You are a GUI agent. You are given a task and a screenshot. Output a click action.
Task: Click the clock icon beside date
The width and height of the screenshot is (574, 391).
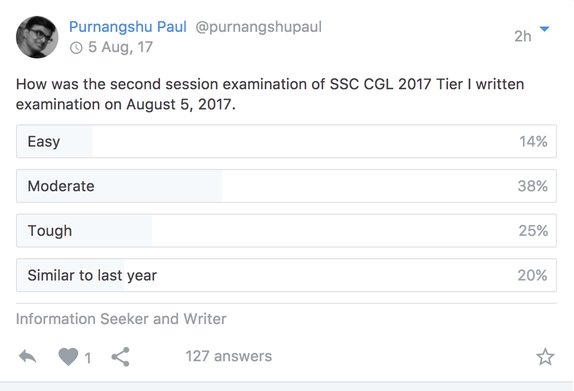tap(76, 48)
